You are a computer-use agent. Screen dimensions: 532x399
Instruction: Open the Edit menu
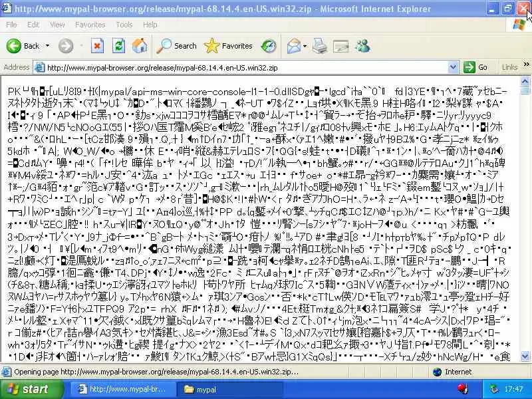(x=33, y=25)
